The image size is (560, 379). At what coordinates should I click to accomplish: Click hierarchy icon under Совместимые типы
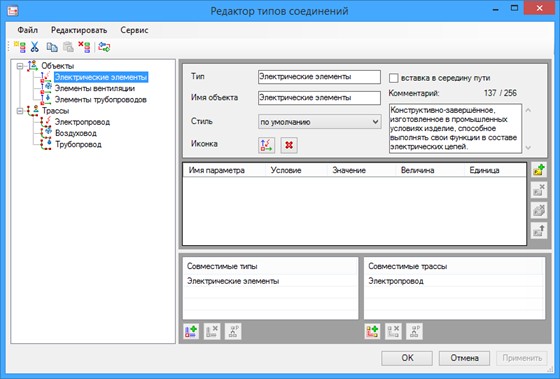(233, 331)
